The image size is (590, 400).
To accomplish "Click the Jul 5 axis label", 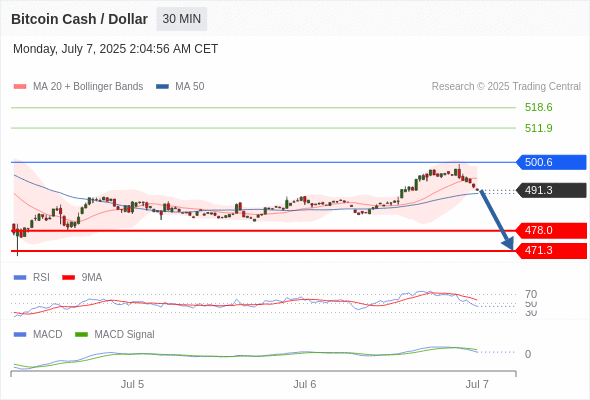I will (x=132, y=384).
